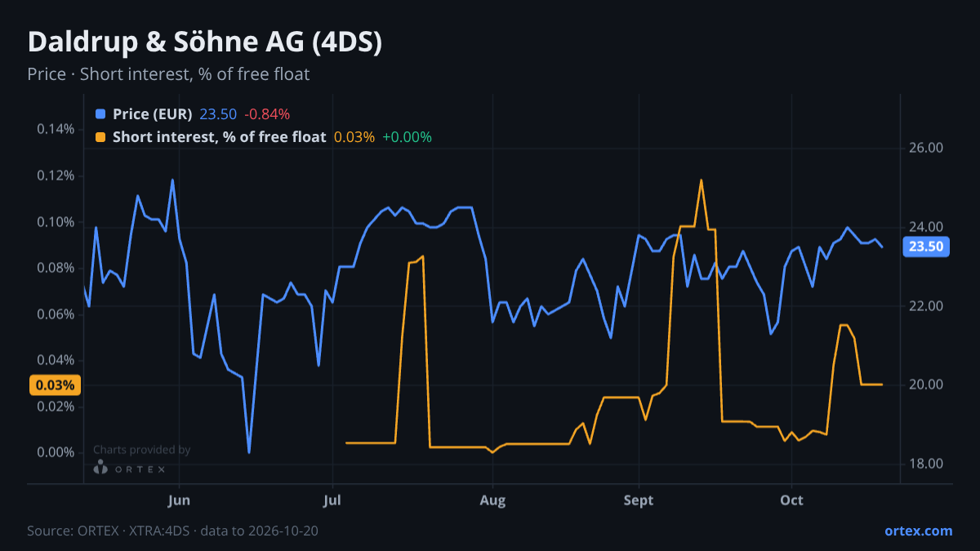Click the 0.00% left axis label
This screenshot has width=980, height=551.
coord(56,453)
